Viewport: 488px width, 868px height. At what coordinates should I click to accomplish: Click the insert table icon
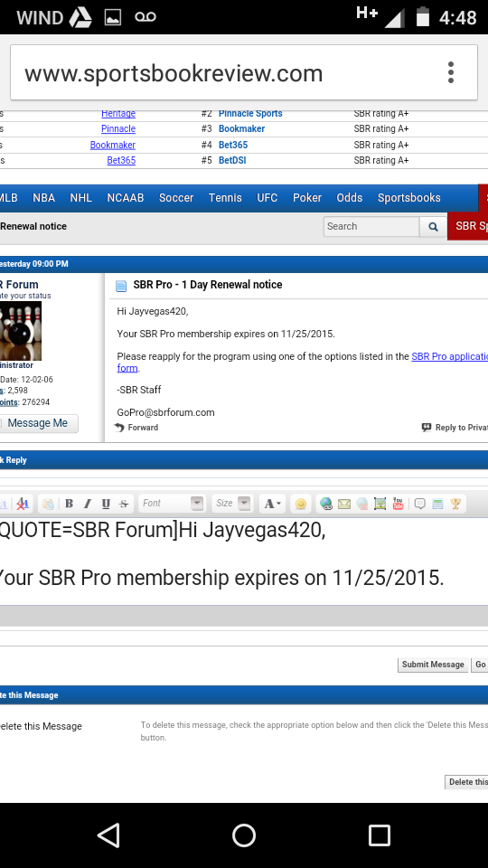point(437,504)
